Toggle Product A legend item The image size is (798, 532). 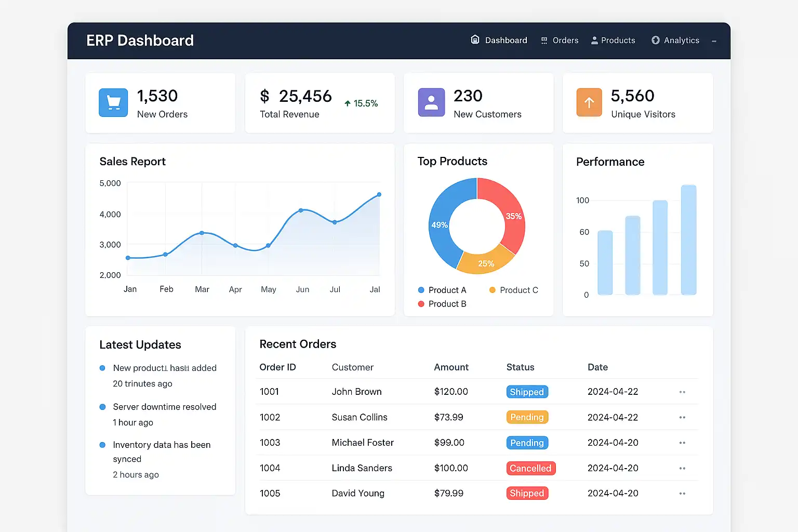(x=443, y=290)
